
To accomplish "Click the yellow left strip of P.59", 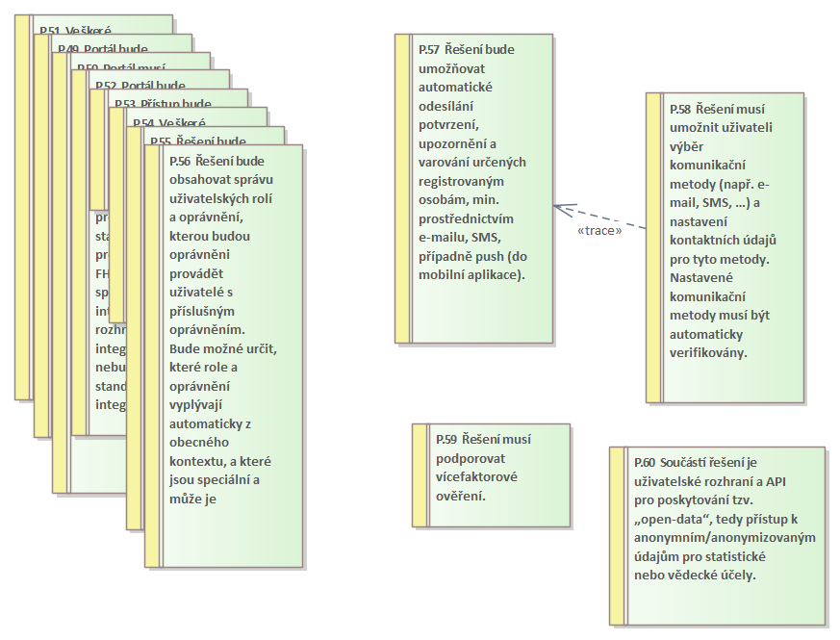I will coord(420,475).
